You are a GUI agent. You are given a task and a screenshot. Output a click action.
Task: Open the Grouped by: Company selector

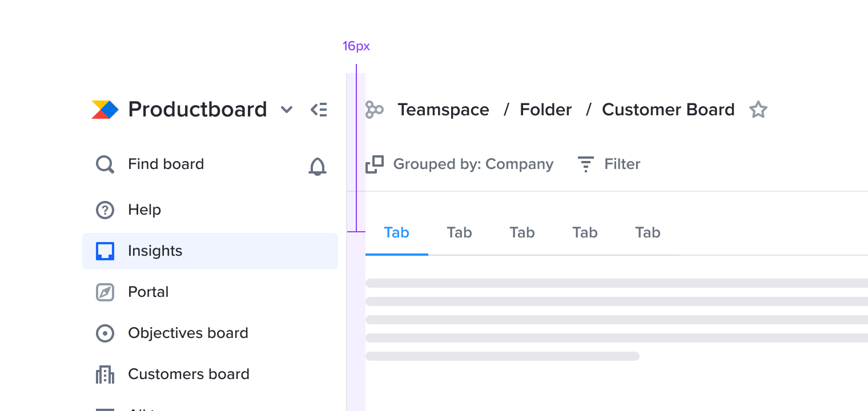click(460, 164)
